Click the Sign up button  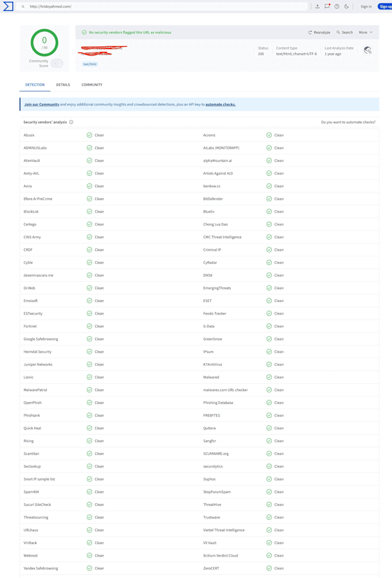385,7
